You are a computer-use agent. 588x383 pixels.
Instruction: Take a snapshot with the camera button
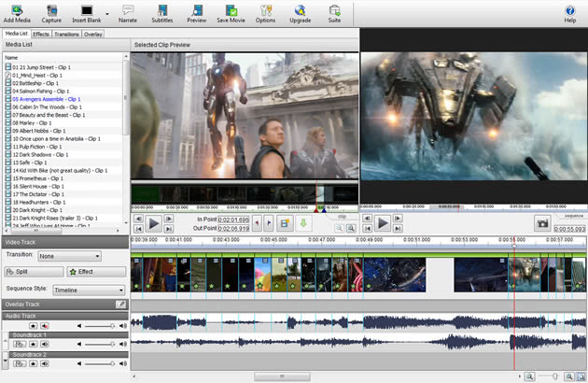tap(542, 224)
